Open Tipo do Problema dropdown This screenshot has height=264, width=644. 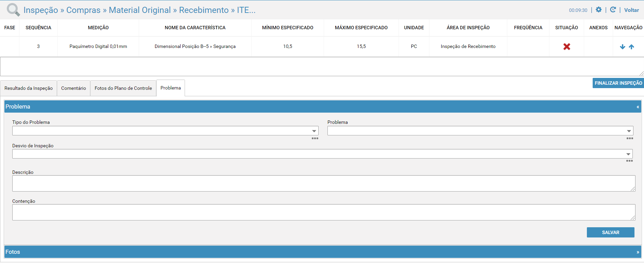(x=165, y=131)
